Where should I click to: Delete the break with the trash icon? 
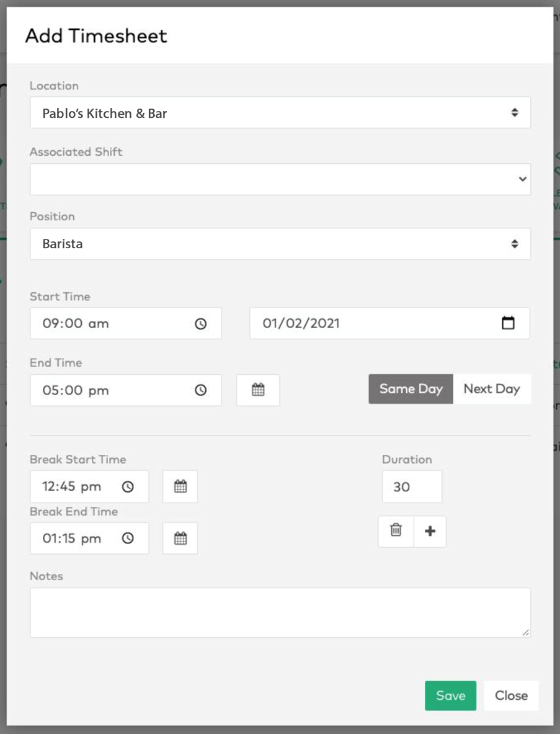click(396, 530)
